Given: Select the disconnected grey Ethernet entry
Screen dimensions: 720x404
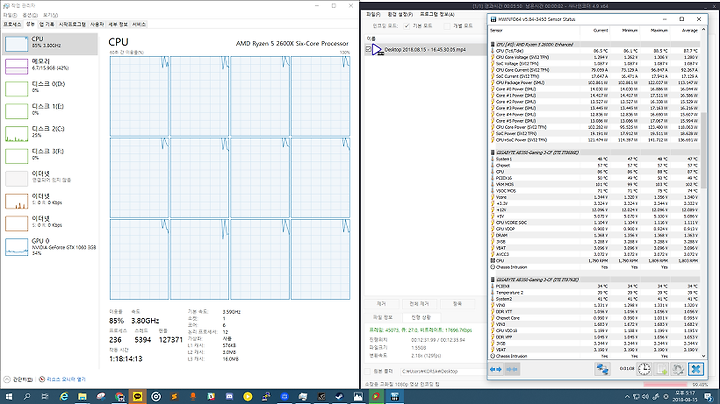Looking at the screenshot, I should pyautogui.click(x=50, y=179).
